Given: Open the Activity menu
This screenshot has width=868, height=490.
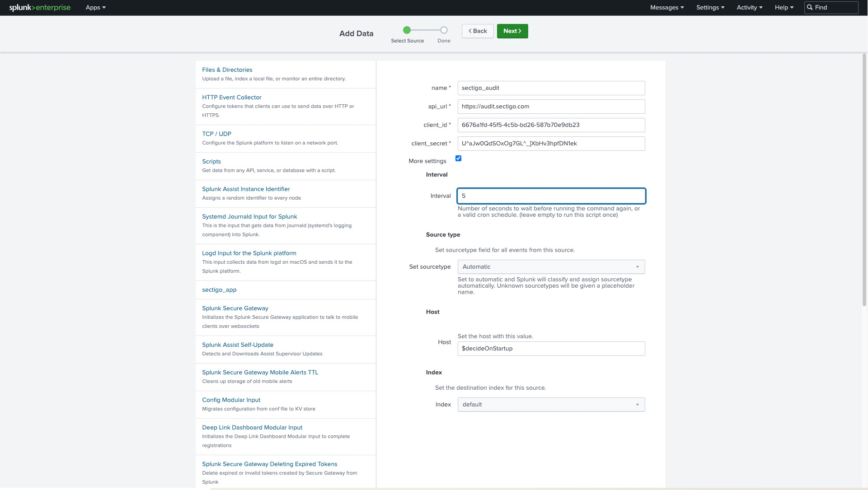Looking at the screenshot, I should click(750, 7).
